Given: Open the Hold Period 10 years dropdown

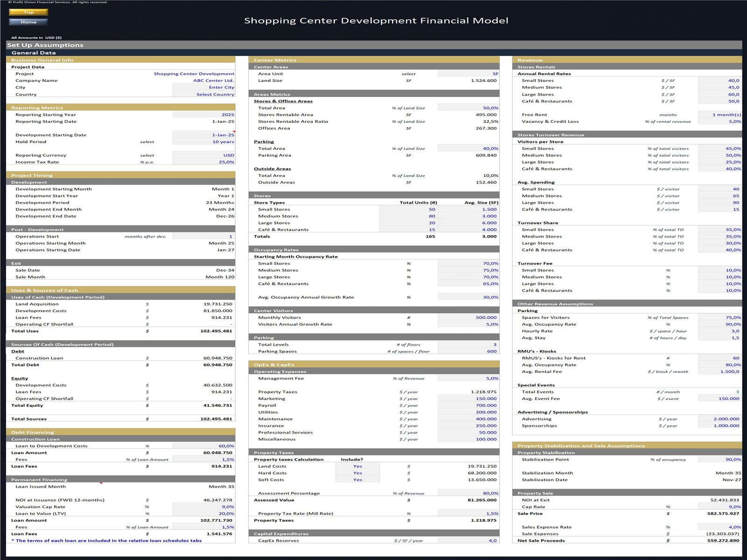Looking at the screenshot, I should (x=204, y=142).
